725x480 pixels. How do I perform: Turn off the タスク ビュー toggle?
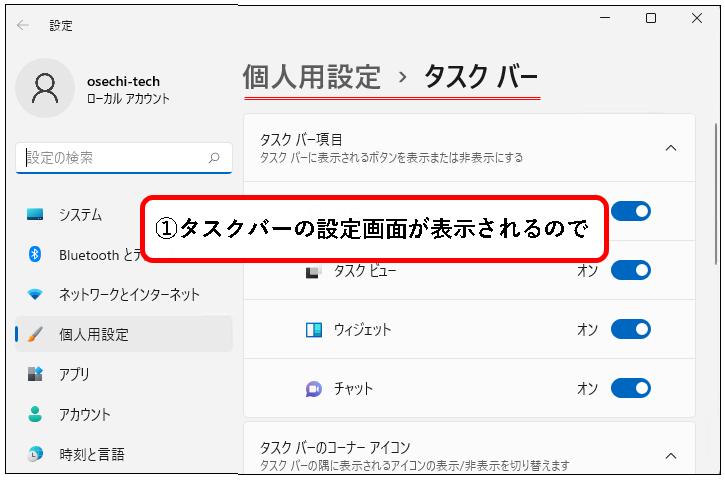click(x=631, y=270)
